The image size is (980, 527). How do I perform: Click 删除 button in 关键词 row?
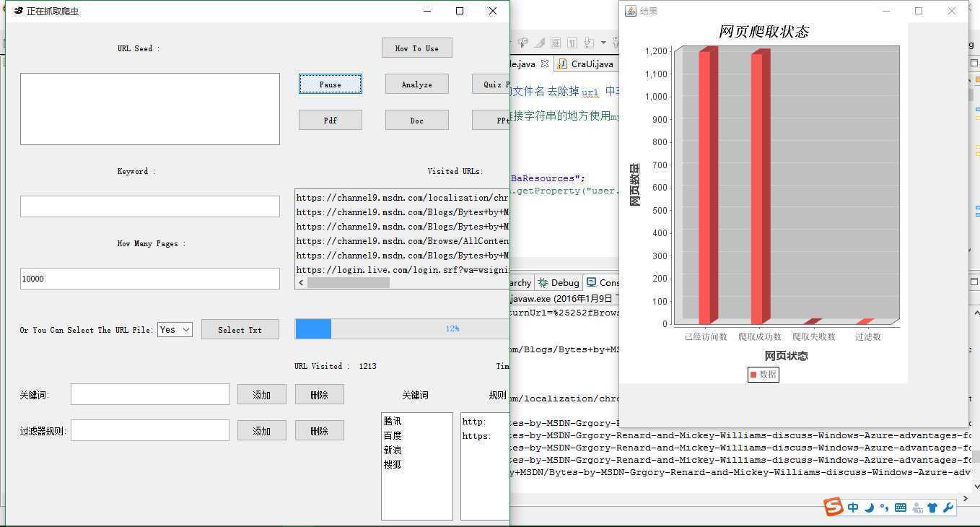(320, 394)
